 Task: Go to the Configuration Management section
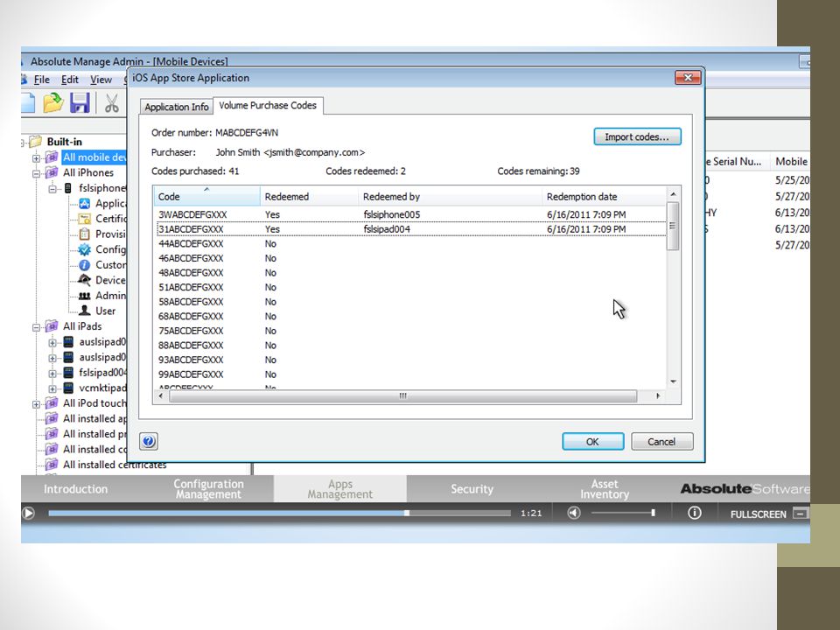pos(208,488)
